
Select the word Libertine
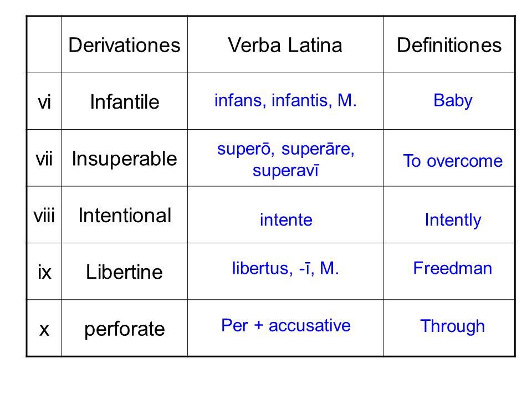[124, 272]
